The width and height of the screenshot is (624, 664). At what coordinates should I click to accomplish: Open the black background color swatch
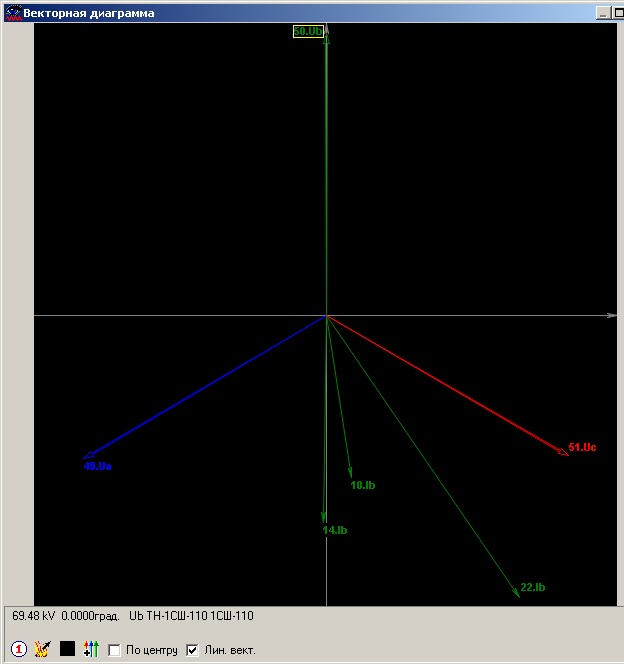click(x=67, y=648)
